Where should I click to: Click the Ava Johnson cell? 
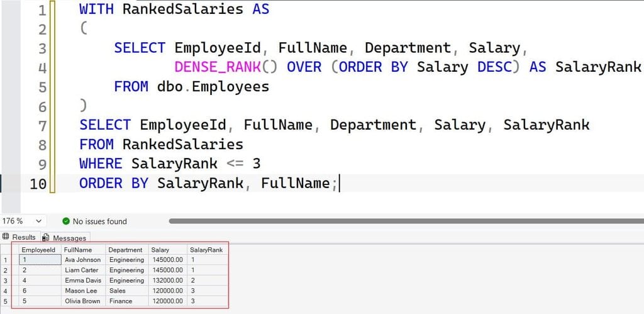[84, 260]
